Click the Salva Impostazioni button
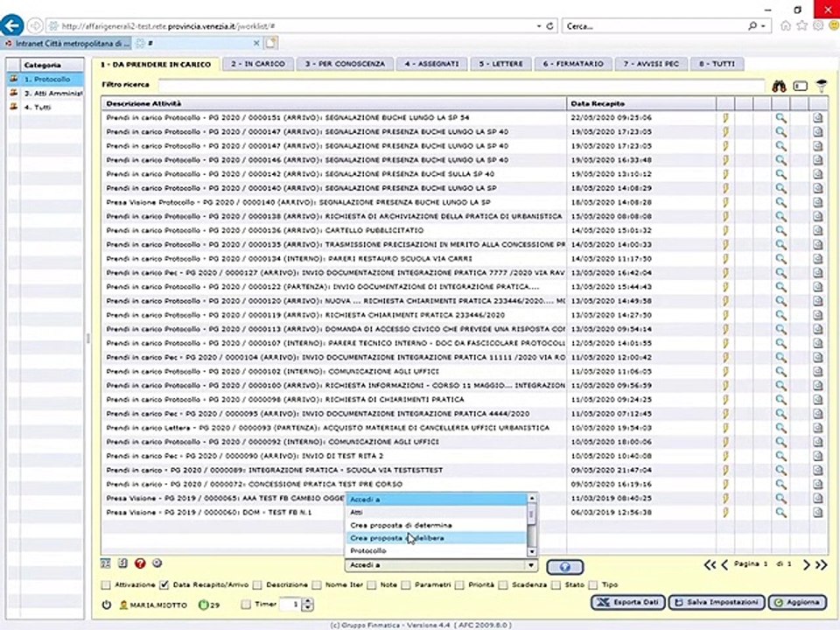The height and width of the screenshot is (630, 840). pos(717,603)
